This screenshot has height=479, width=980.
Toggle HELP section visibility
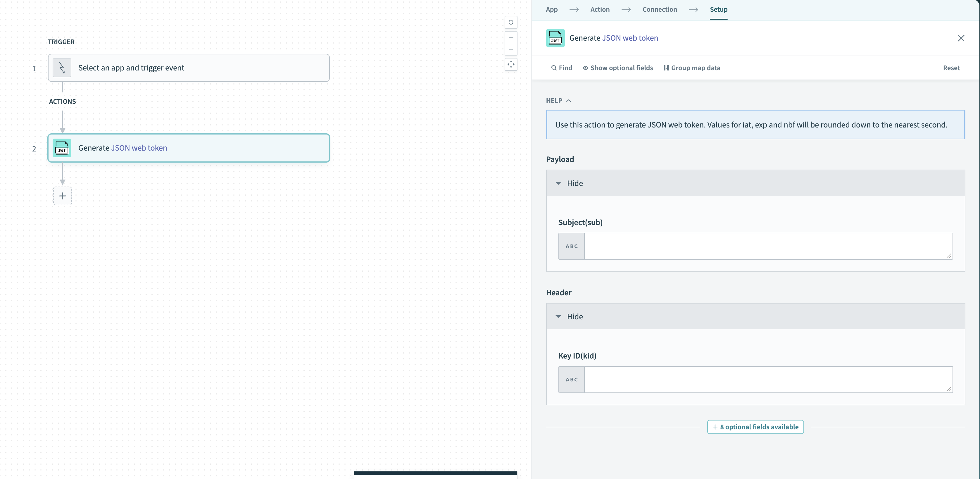pyautogui.click(x=558, y=100)
